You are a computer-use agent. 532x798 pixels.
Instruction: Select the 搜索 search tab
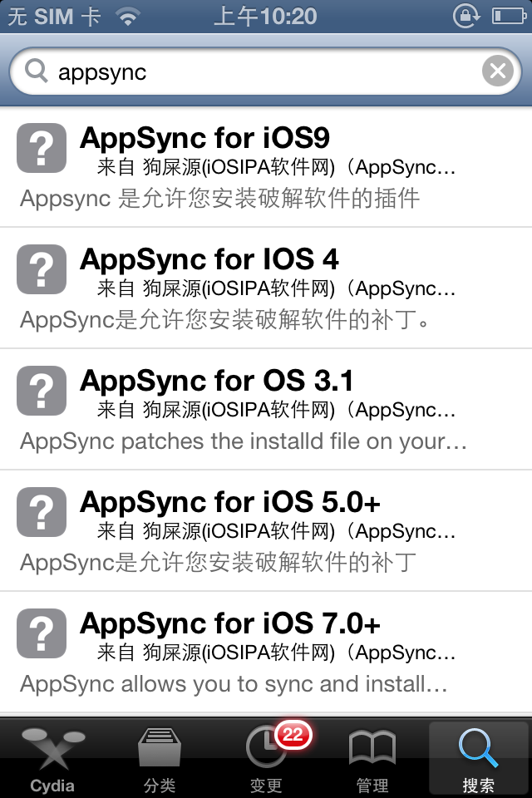click(x=479, y=759)
